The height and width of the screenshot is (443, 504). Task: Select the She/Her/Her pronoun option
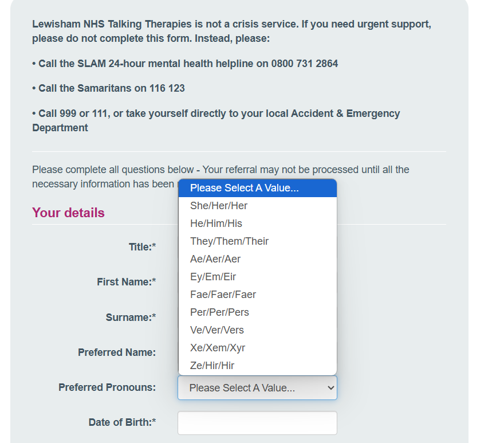[219, 206]
